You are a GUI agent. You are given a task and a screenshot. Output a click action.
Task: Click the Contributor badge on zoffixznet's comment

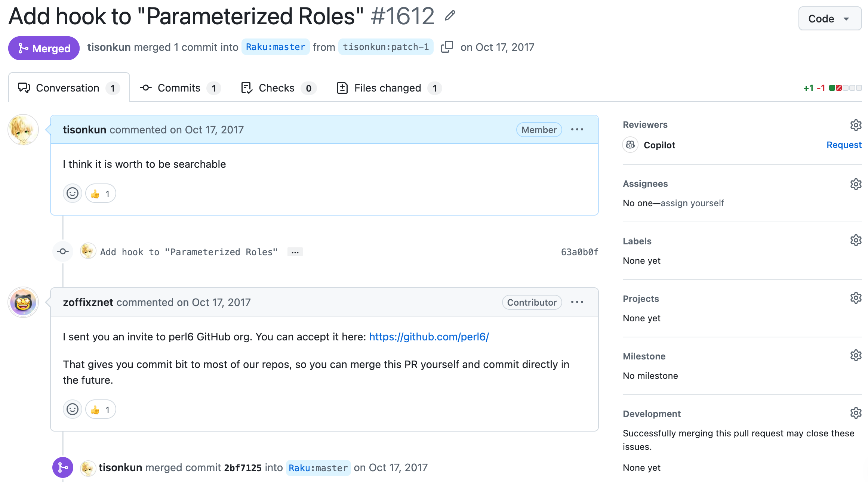point(532,302)
